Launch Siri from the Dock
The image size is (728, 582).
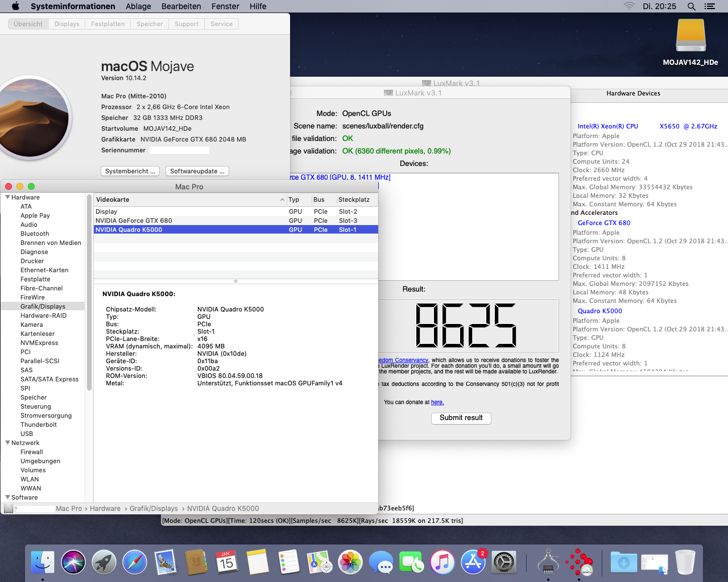73,563
